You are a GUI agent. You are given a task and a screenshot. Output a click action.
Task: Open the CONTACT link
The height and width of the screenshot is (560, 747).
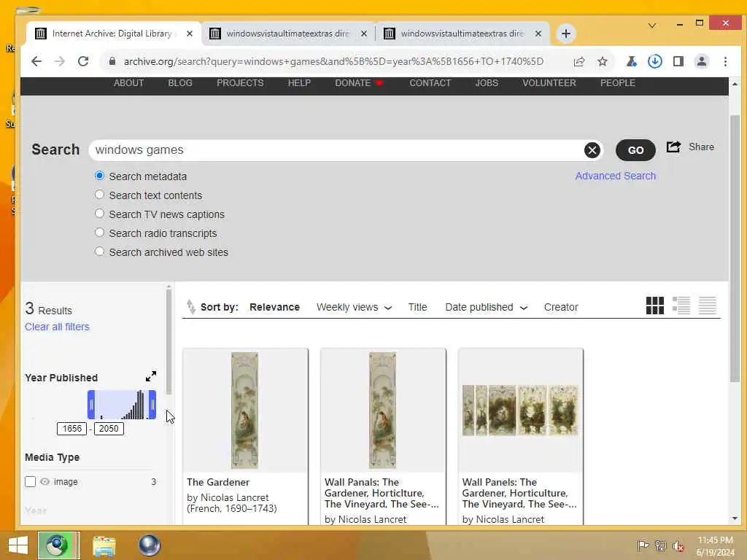point(430,83)
